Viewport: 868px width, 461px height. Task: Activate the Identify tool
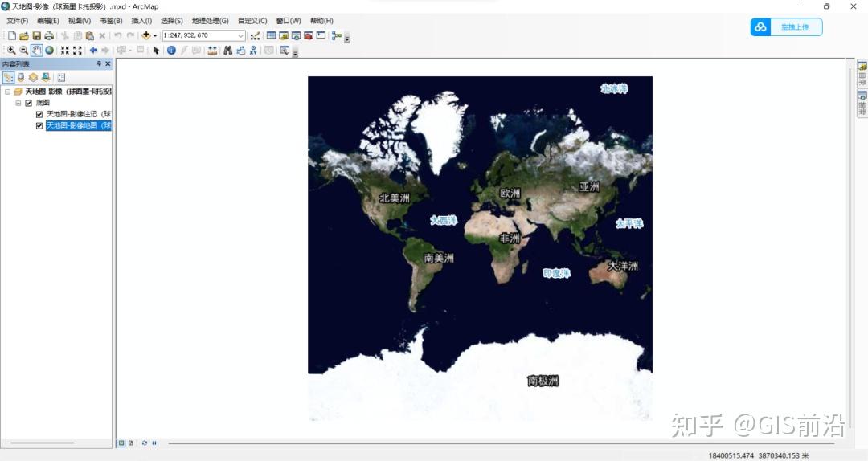pos(171,51)
